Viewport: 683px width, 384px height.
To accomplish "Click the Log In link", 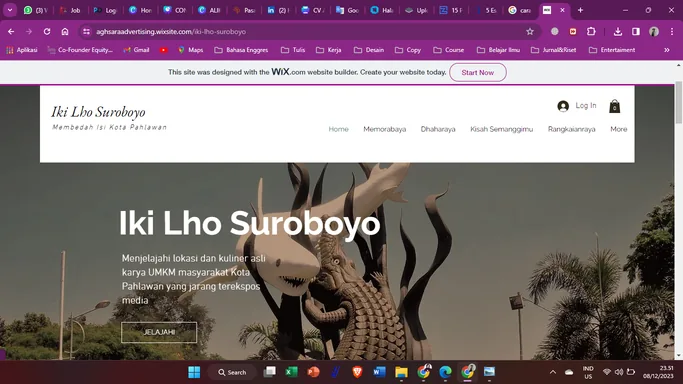I will [585, 105].
